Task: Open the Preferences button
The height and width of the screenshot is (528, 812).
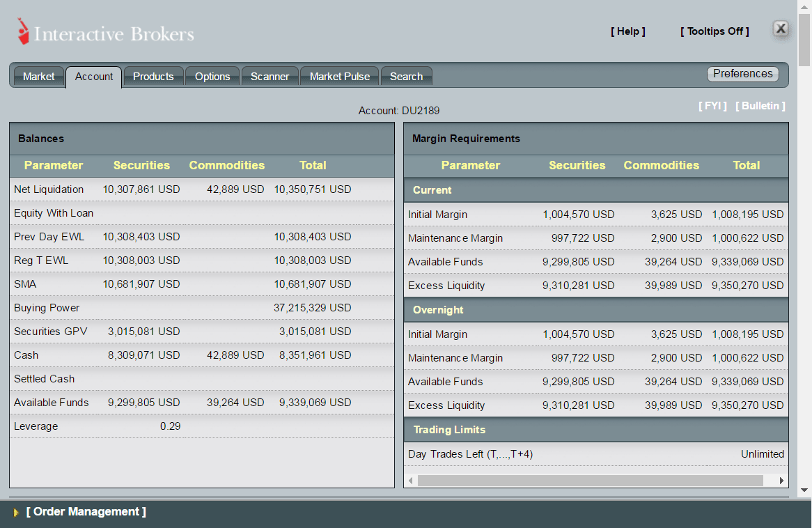Action: 742,74
